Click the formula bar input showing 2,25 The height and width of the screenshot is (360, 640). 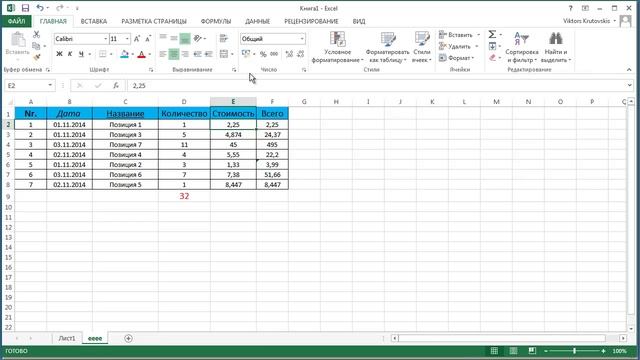pos(376,85)
